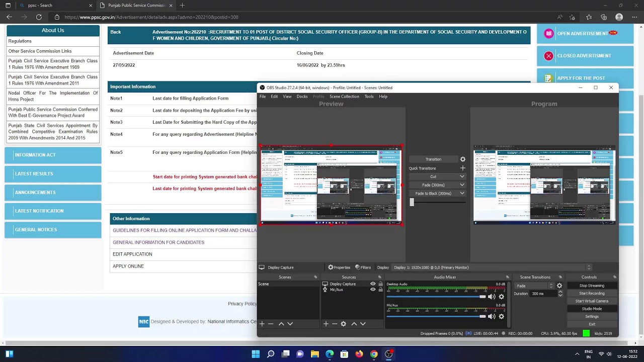Add a new browser tab
Viewport: 644px width, 362px height.
pos(182,6)
